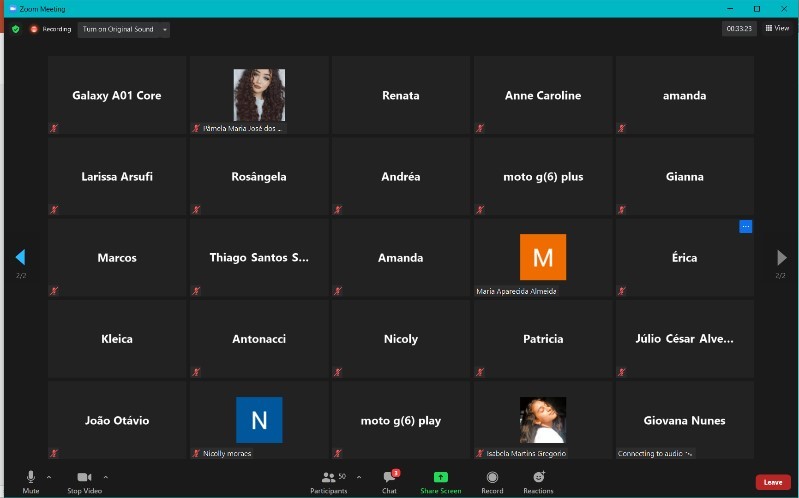Click the green encryption shield icon
This screenshot has width=799, height=498.
pyautogui.click(x=16, y=29)
